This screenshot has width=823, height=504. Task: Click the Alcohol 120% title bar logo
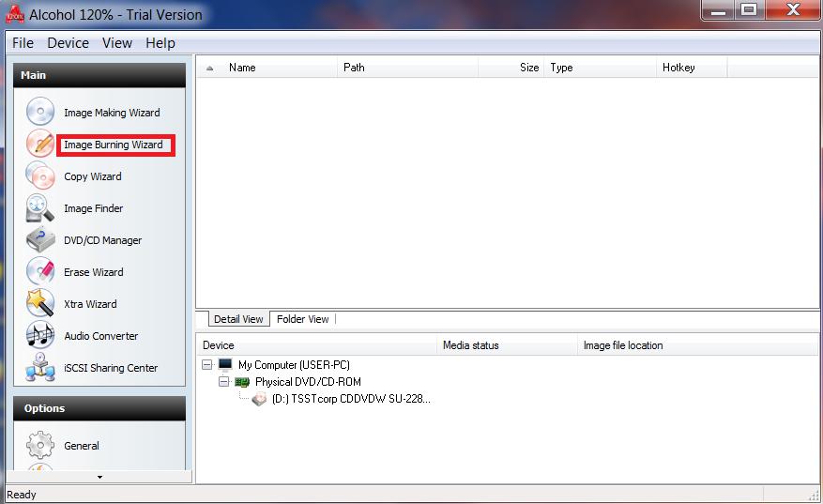click(15, 15)
